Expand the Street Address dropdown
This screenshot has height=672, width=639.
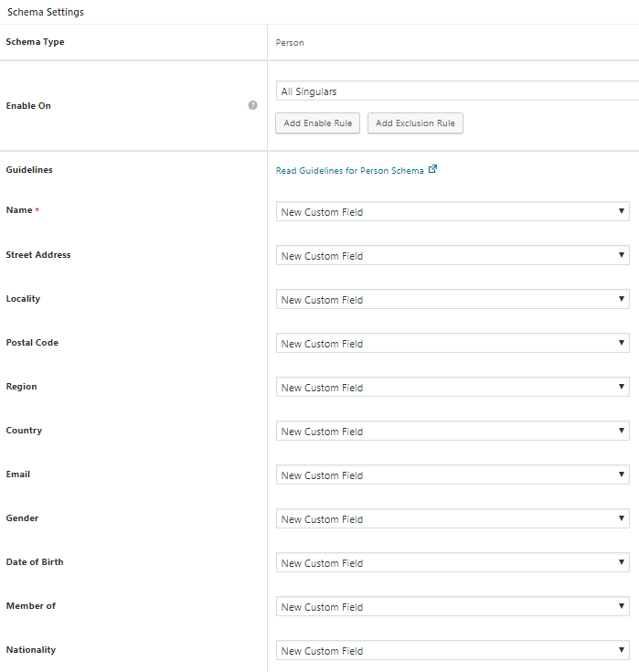[x=453, y=255]
